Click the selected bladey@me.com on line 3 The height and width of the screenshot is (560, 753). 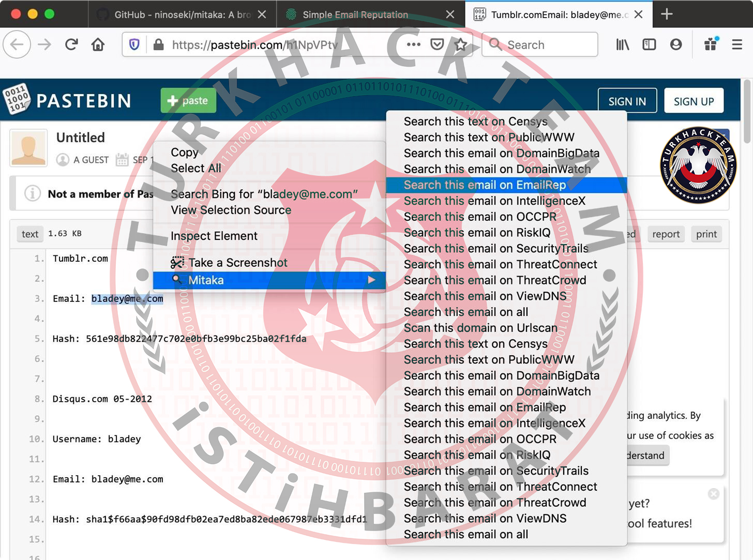(127, 298)
